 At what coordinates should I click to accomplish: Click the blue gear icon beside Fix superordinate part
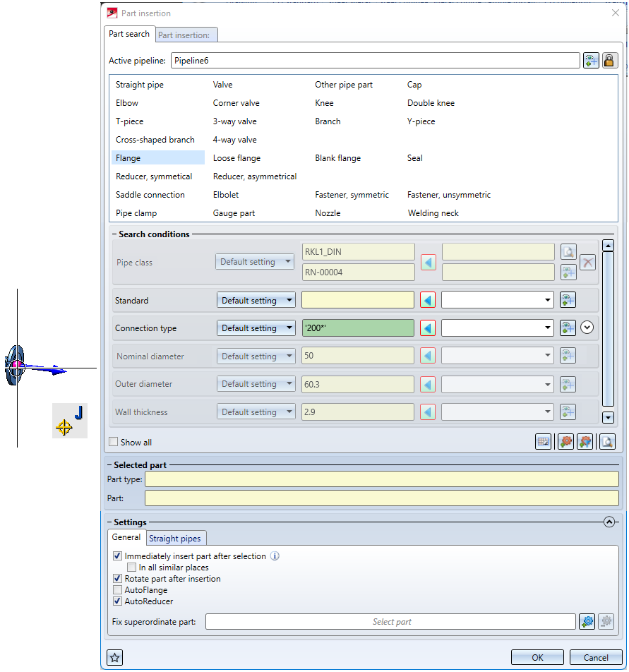tap(587, 621)
